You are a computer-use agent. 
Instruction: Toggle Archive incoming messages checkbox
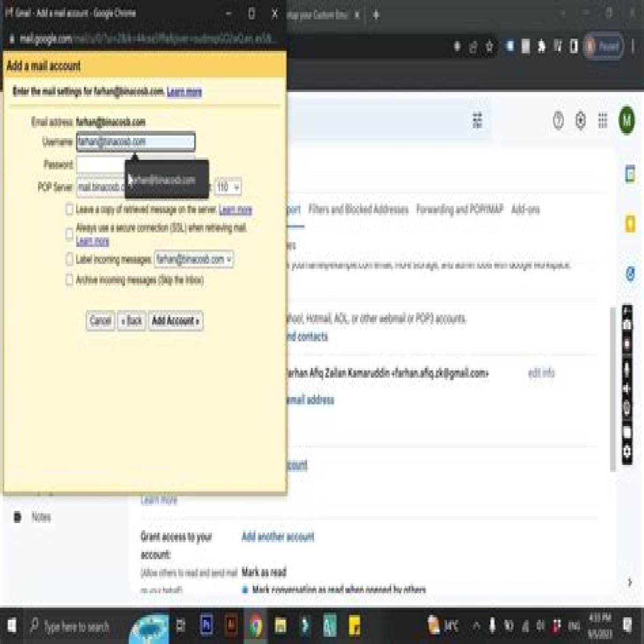tap(69, 280)
